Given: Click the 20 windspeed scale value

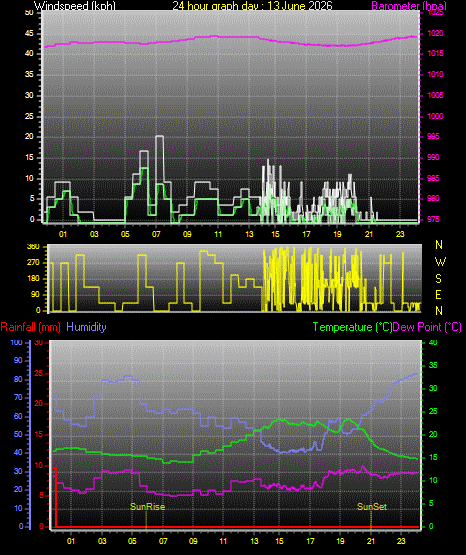Looking at the screenshot, I should (29, 137).
